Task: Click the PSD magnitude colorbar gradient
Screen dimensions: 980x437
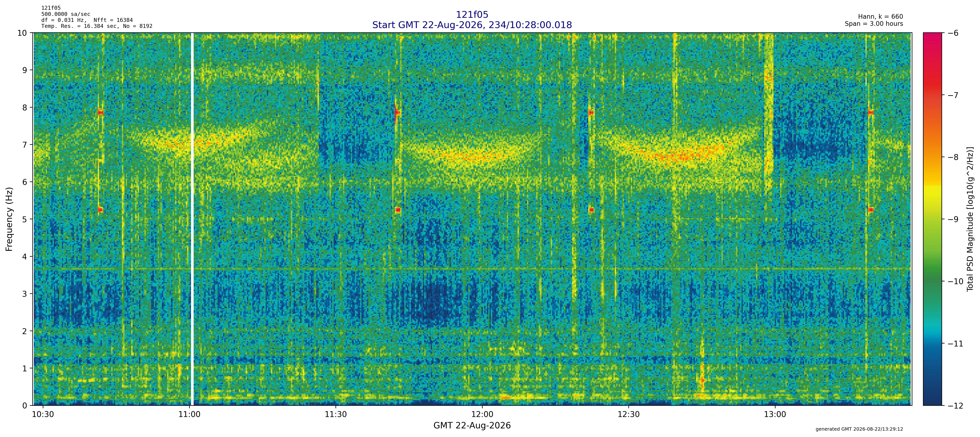Action: 933,219
